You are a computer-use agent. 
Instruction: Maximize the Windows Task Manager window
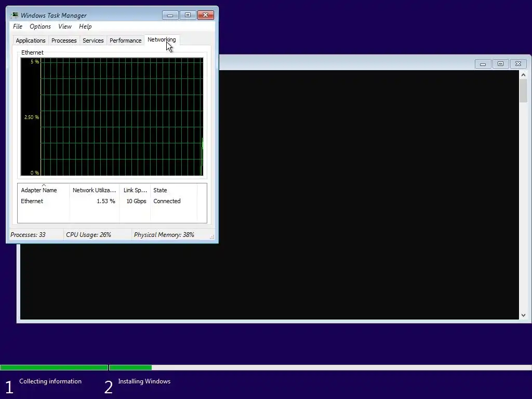tap(188, 15)
